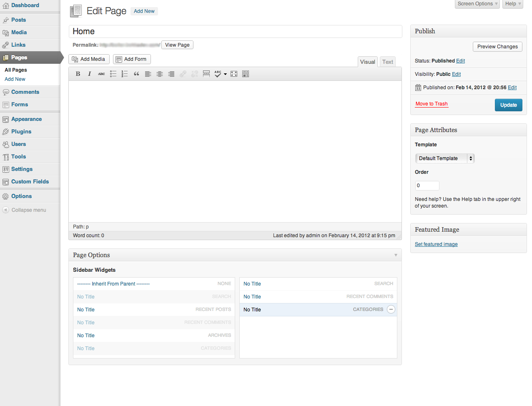The height and width of the screenshot is (406, 532).
Task: Click the Order input field
Action: click(427, 185)
